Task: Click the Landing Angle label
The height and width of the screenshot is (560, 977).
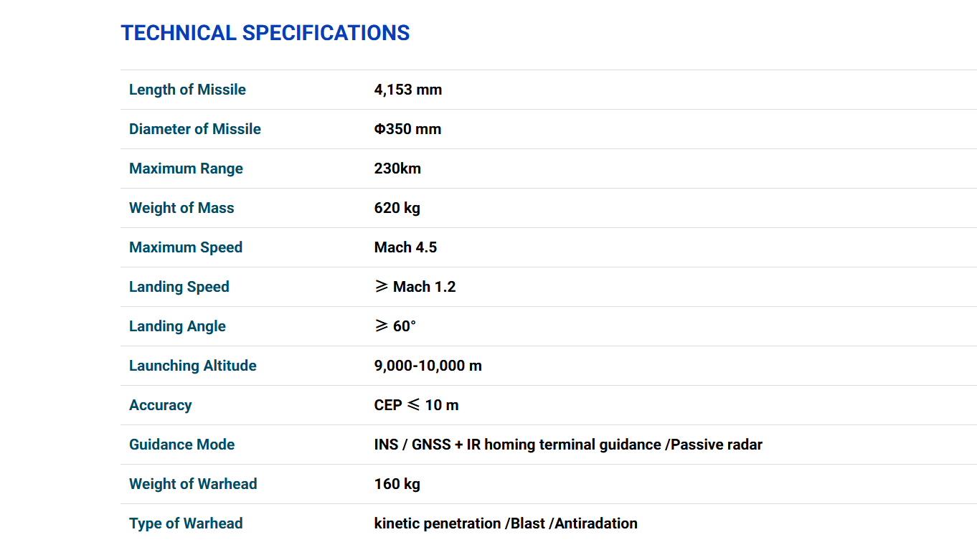Action: point(177,326)
